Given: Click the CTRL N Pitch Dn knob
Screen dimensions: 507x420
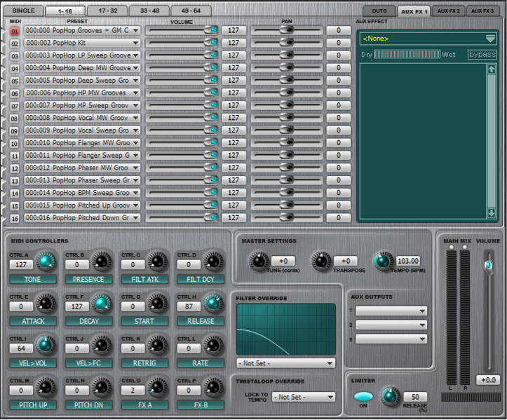Looking at the screenshot, I should [x=101, y=387].
